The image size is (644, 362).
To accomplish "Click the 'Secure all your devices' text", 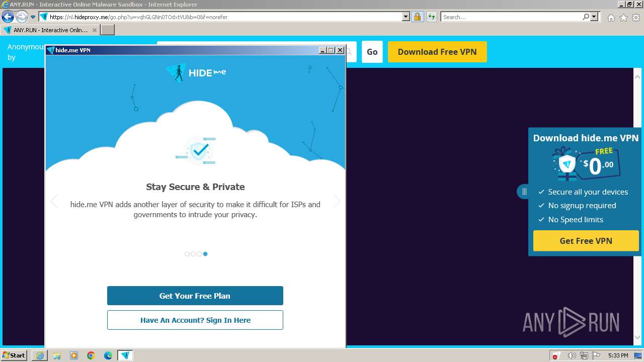I will point(588,192).
